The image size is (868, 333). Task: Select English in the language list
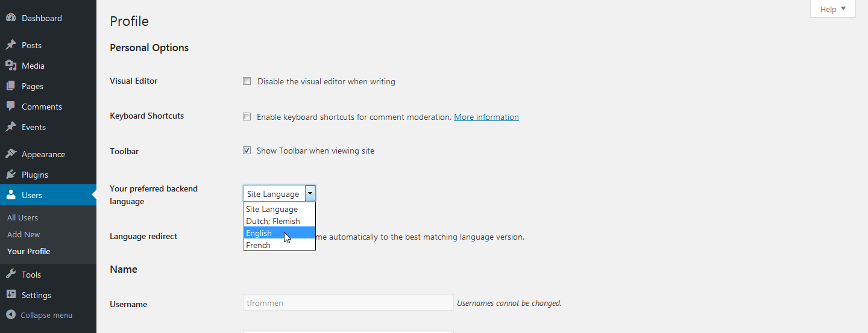(279, 233)
